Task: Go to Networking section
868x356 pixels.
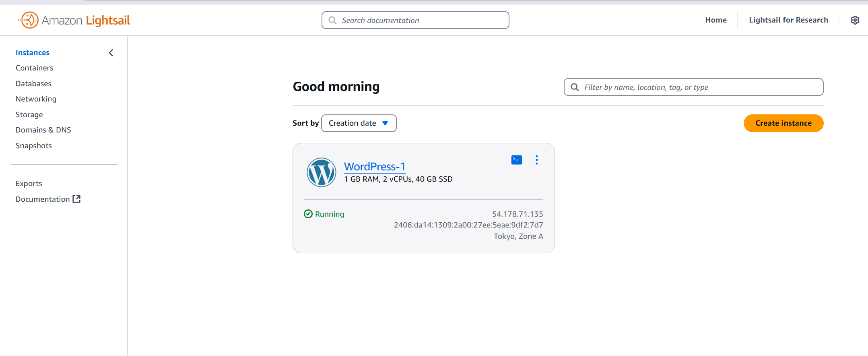Action: (x=36, y=99)
